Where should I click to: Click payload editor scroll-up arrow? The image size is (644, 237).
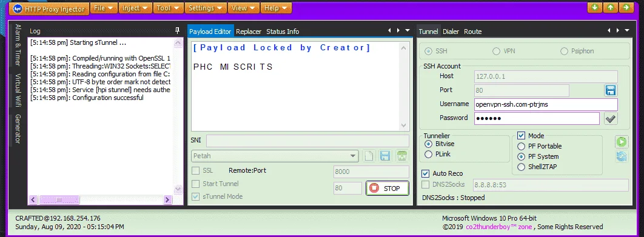point(403,48)
